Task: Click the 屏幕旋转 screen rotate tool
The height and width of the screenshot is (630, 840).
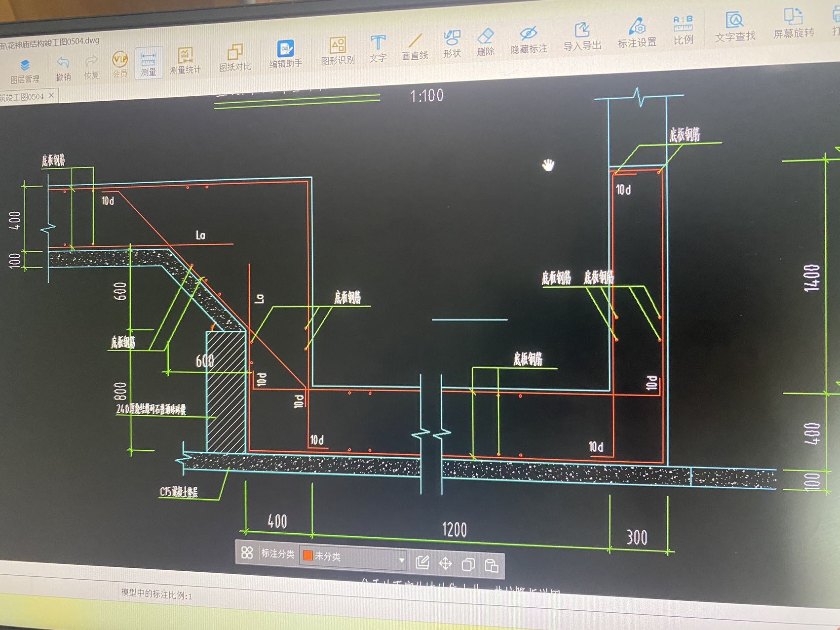Action: click(794, 23)
